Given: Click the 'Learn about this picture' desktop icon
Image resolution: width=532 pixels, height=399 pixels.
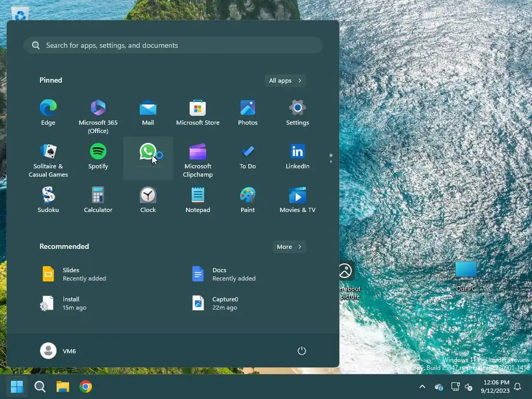Looking at the screenshot, I should [x=350, y=280].
